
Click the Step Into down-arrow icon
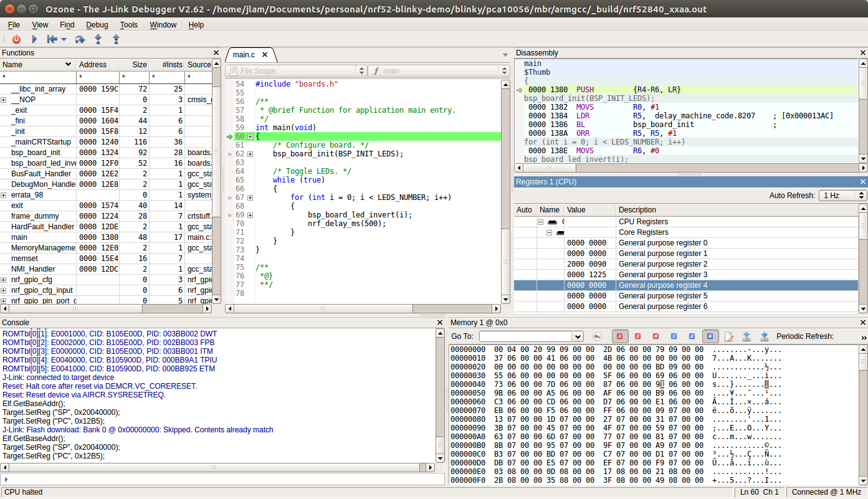pos(98,39)
